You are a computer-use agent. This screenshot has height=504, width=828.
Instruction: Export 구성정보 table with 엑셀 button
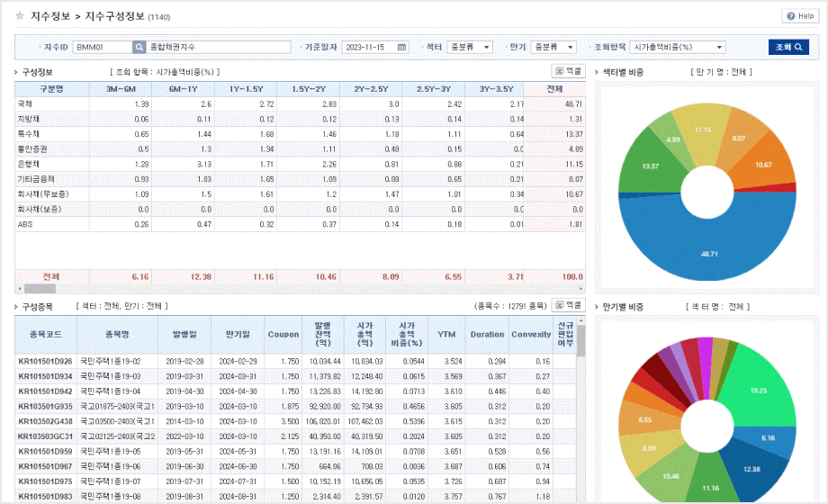pyautogui.click(x=568, y=71)
